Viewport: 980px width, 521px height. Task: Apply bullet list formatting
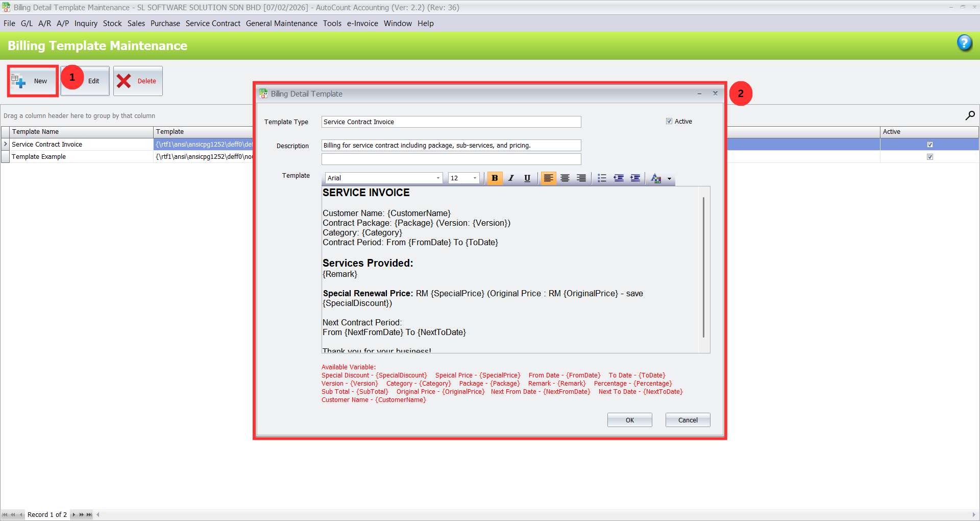[602, 178]
